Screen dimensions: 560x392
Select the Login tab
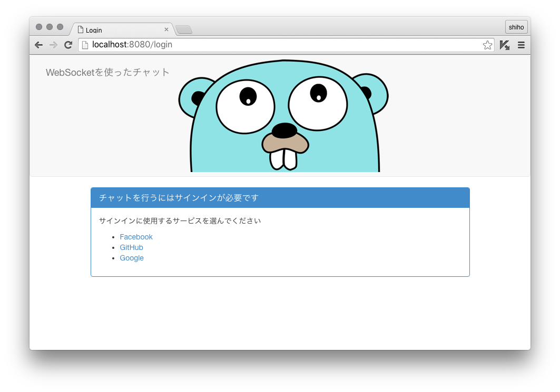pyautogui.click(x=122, y=29)
